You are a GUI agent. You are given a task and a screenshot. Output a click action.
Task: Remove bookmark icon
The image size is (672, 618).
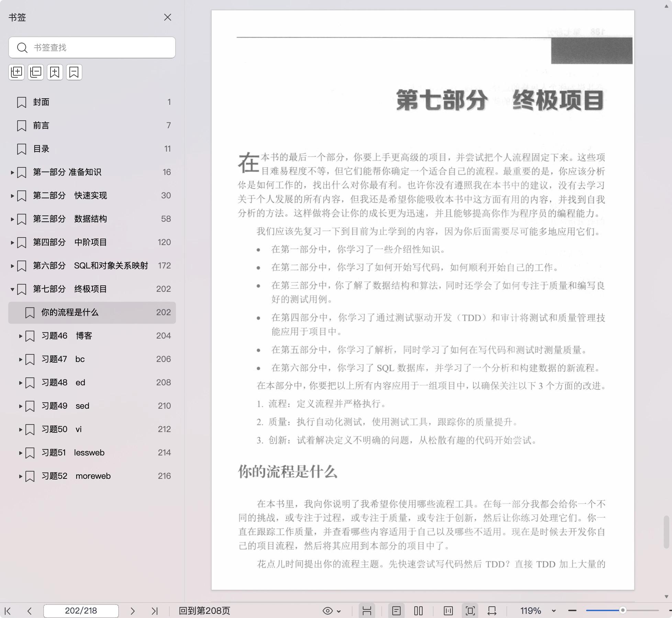[74, 72]
